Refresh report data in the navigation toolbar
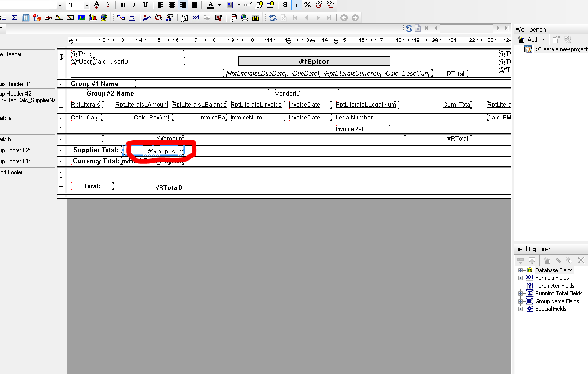Image resolution: width=588 pixels, height=374 pixels. point(273,17)
